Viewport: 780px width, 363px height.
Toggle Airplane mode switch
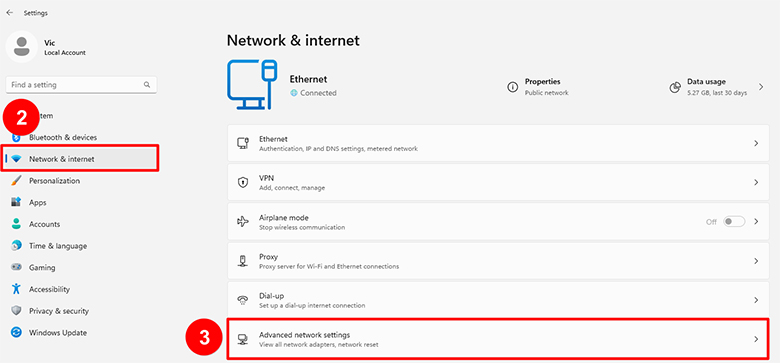(x=734, y=222)
